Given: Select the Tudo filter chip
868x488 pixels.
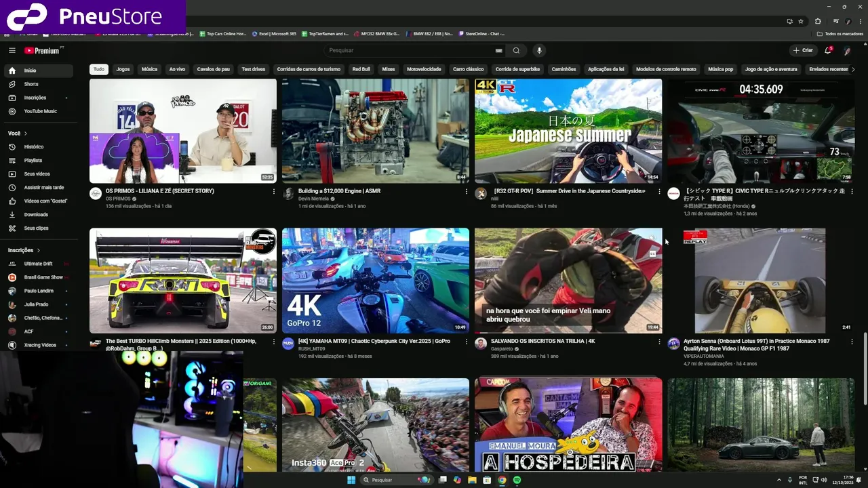Looking at the screenshot, I should [99, 69].
